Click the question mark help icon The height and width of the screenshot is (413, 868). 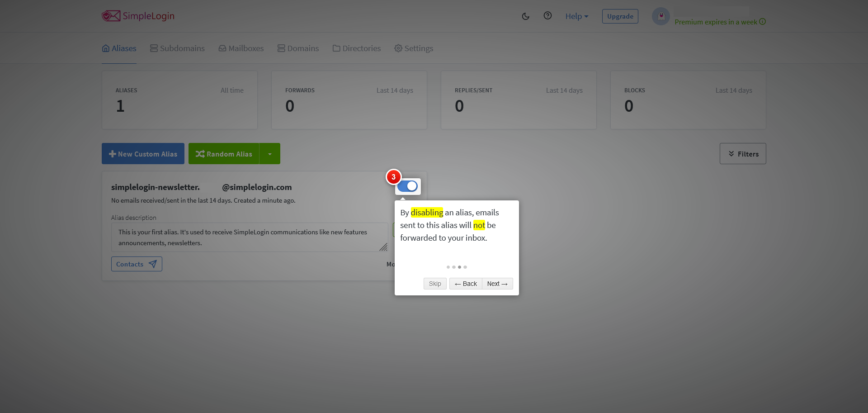[x=547, y=16]
